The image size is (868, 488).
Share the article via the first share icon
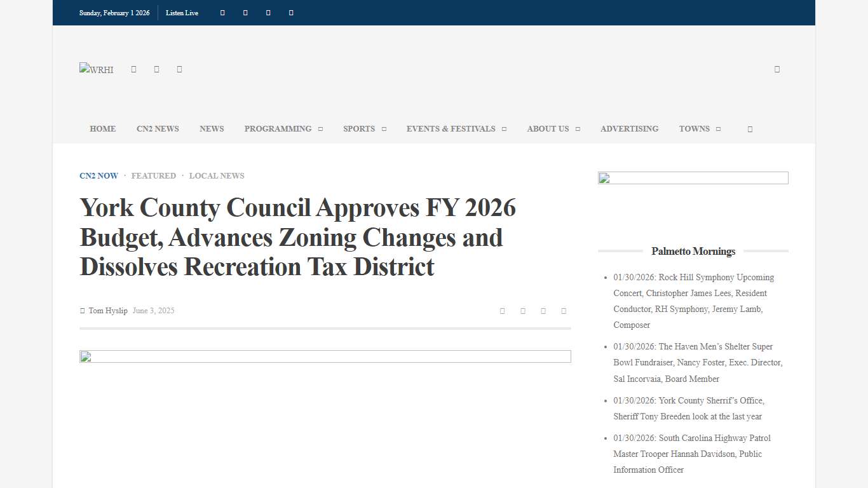[x=502, y=311]
